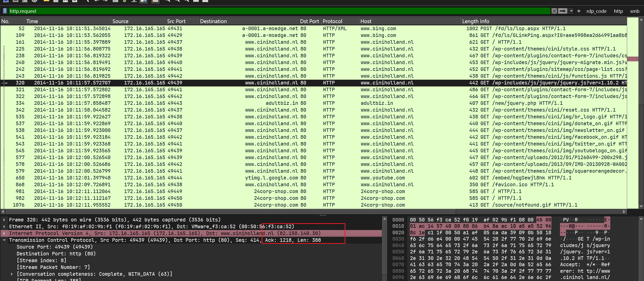
Task: Clear the http.request display filter
Action: click(x=554, y=11)
